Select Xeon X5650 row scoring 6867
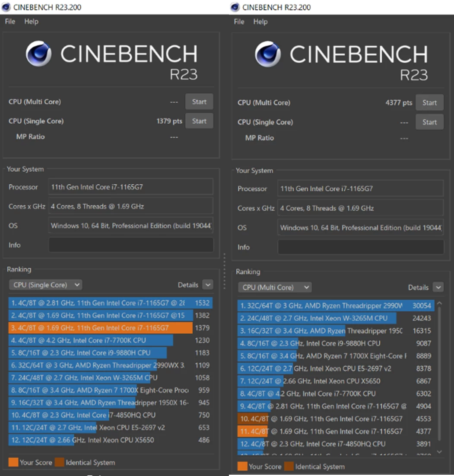The height and width of the screenshot is (476, 454). (x=336, y=381)
